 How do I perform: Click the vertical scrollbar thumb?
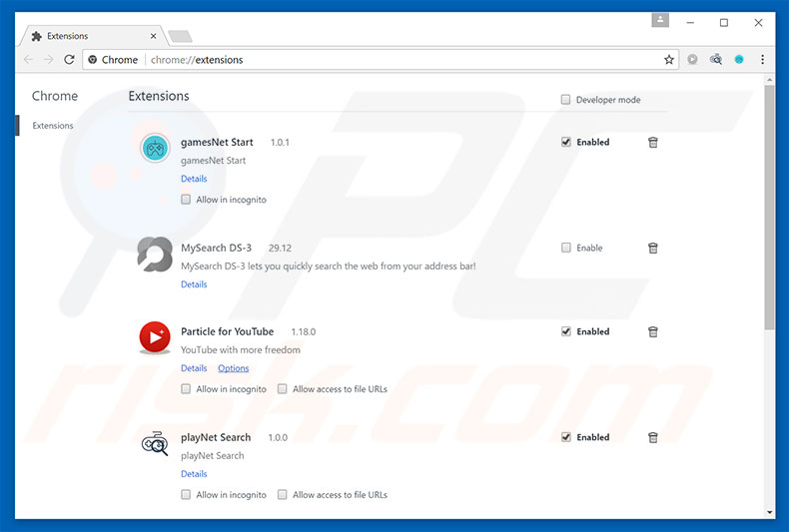[x=769, y=208]
